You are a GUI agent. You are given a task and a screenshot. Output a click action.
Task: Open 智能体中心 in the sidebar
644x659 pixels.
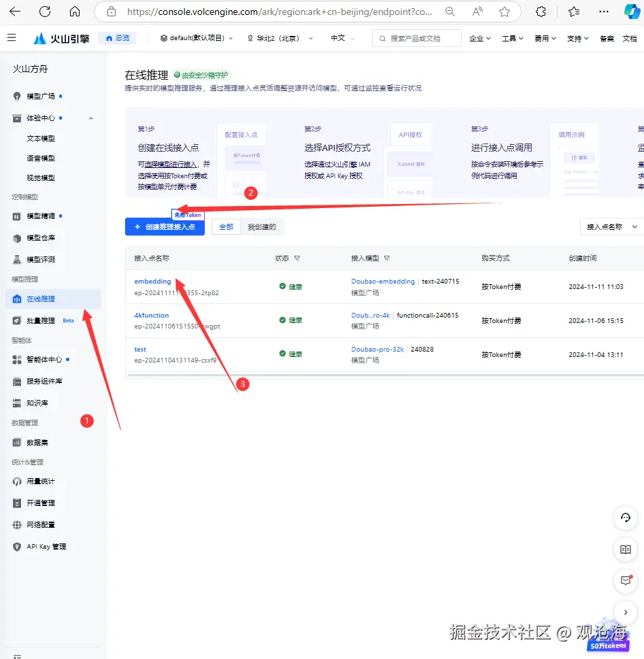pyautogui.click(x=44, y=359)
